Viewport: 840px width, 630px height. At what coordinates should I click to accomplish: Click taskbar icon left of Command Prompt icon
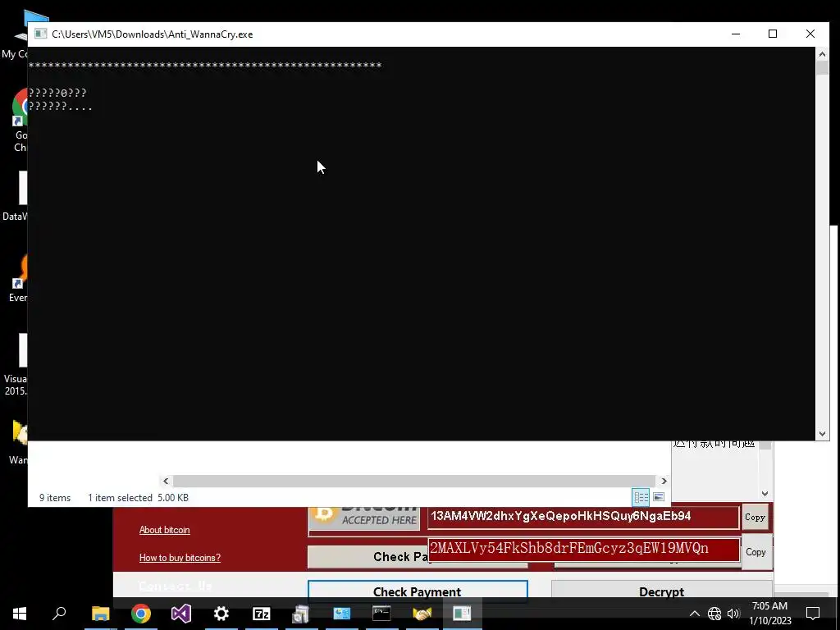point(342,614)
